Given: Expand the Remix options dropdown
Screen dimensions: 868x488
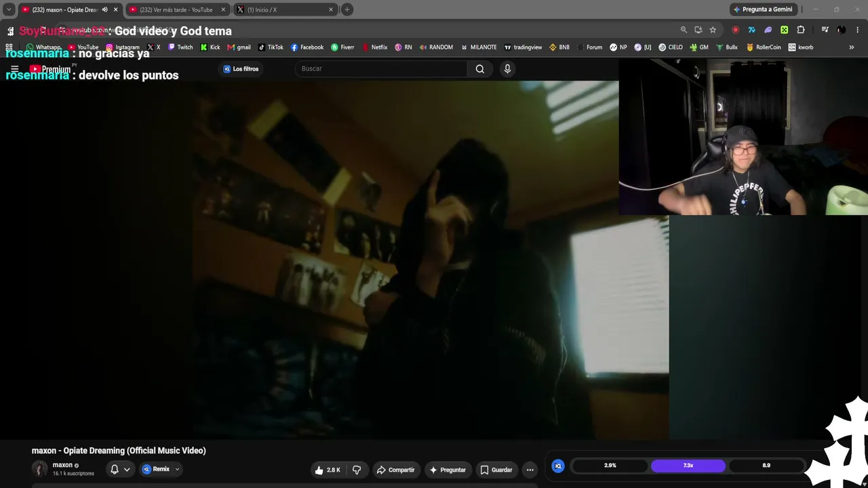Looking at the screenshot, I should pos(177,469).
